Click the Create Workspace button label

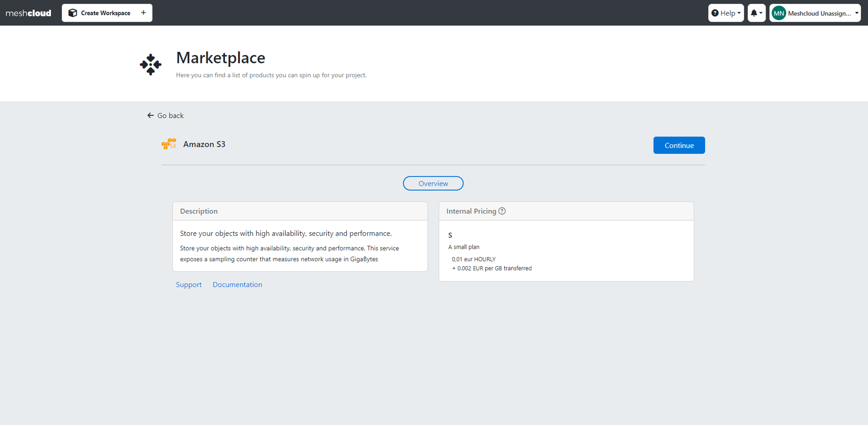(x=105, y=13)
